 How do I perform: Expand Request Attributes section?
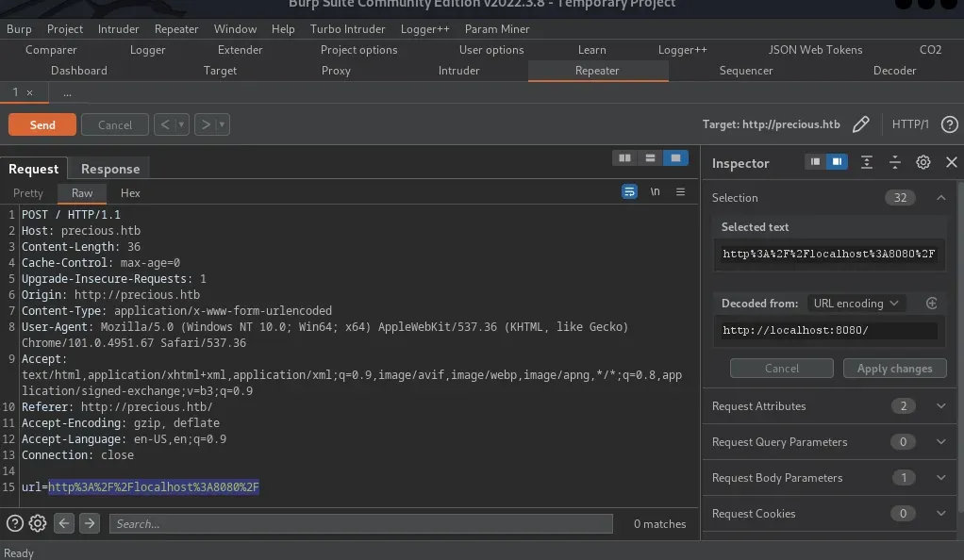coord(940,406)
